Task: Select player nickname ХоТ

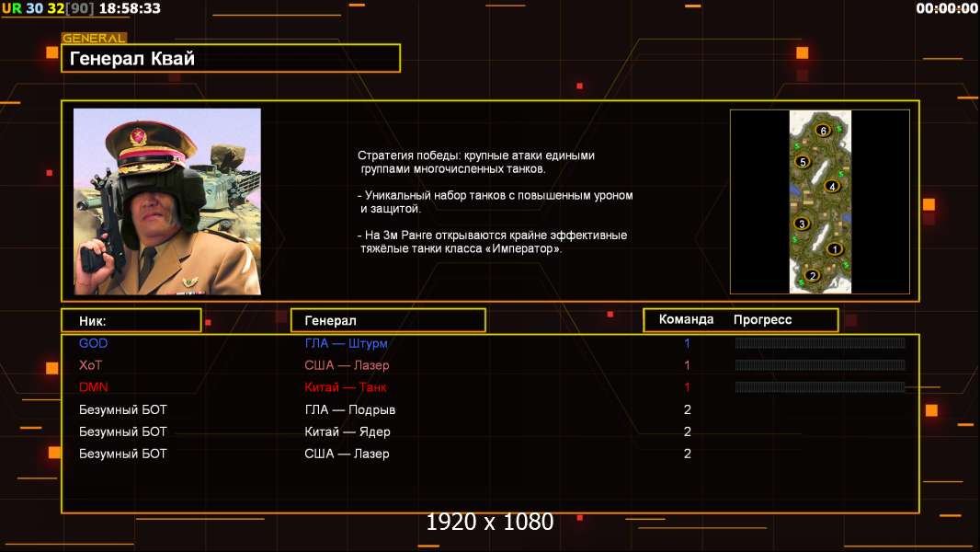Action: [x=91, y=365]
